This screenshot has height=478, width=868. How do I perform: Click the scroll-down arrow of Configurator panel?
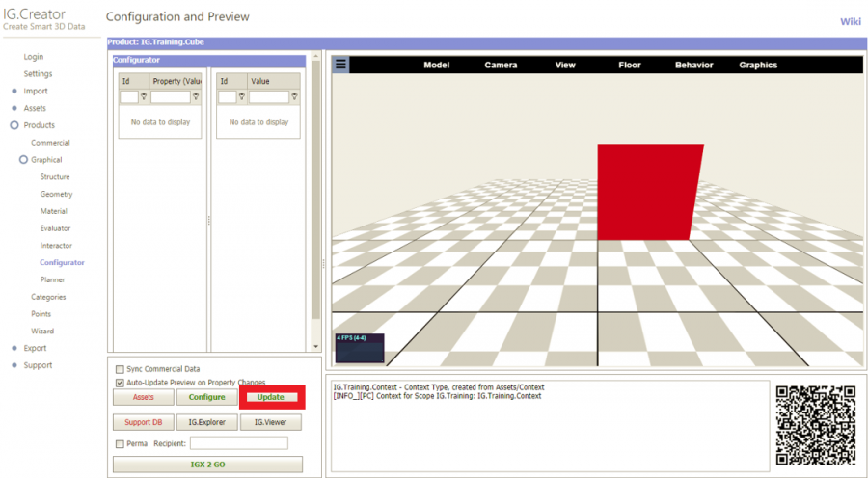(314, 345)
